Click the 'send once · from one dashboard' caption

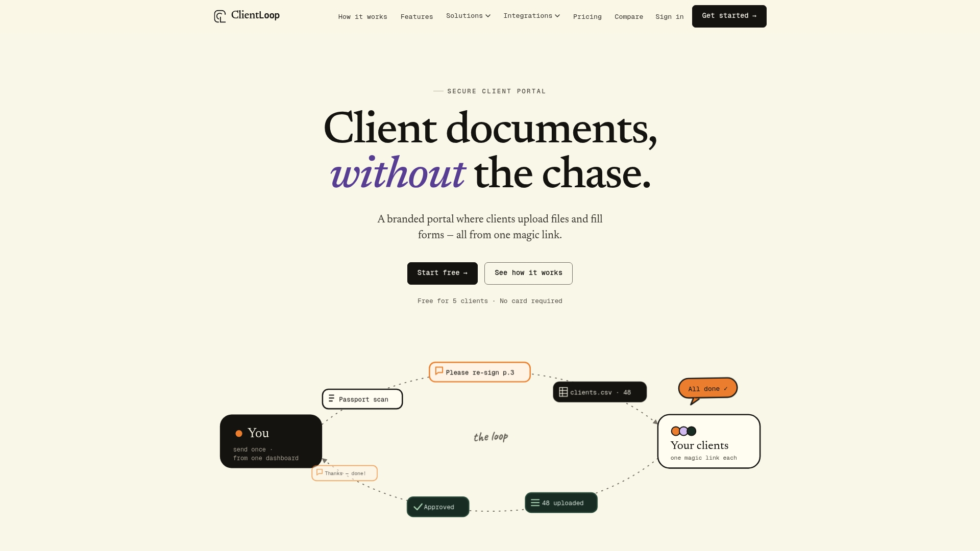coord(266,454)
